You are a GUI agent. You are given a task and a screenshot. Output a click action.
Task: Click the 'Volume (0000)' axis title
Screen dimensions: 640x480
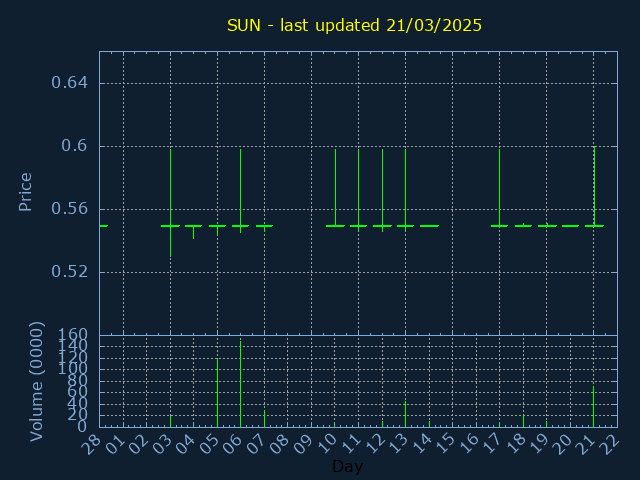[36, 382]
